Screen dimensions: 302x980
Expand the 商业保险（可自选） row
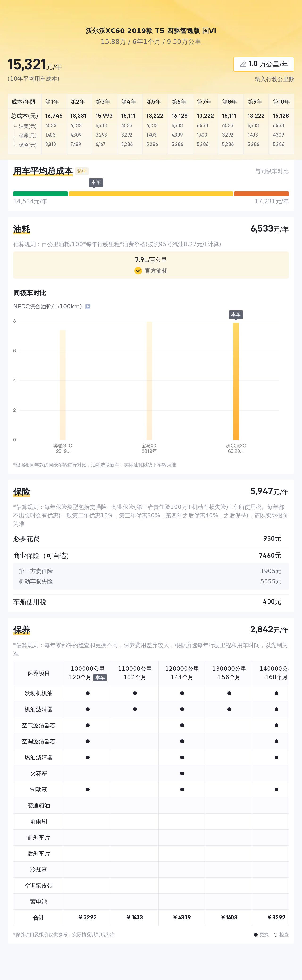pyautogui.click(x=151, y=555)
